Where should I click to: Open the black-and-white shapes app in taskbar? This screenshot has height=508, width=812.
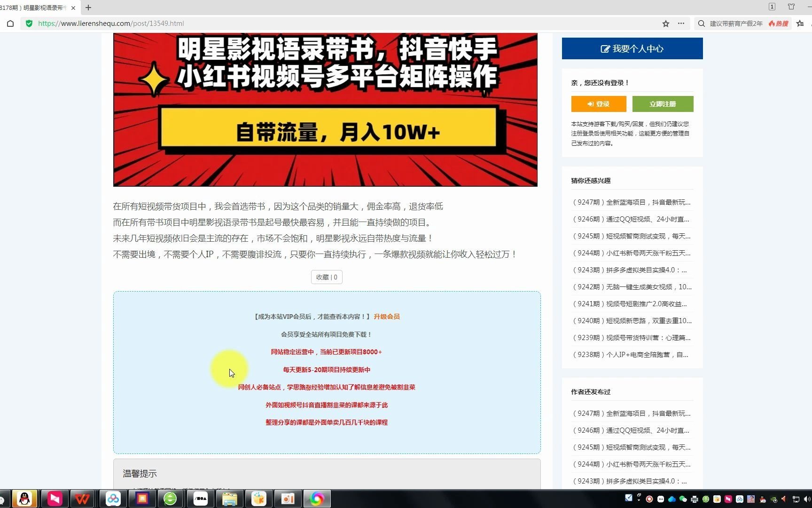[201, 499]
